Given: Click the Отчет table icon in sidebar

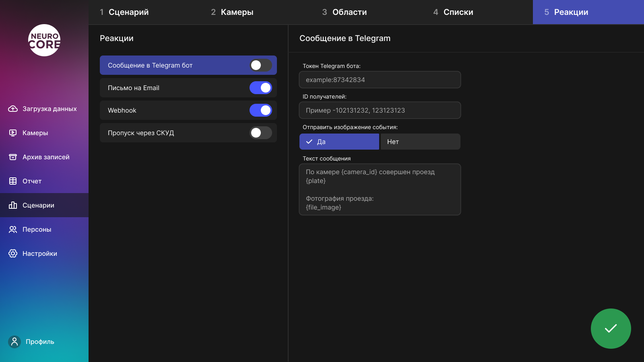Looking at the screenshot, I should [13, 181].
